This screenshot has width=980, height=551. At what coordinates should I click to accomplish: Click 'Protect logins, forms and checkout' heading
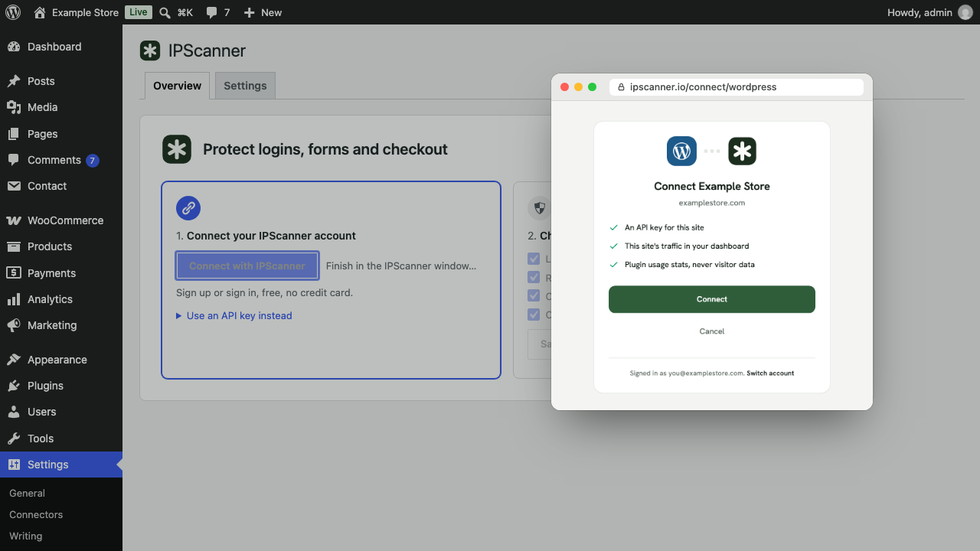click(325, 149)
